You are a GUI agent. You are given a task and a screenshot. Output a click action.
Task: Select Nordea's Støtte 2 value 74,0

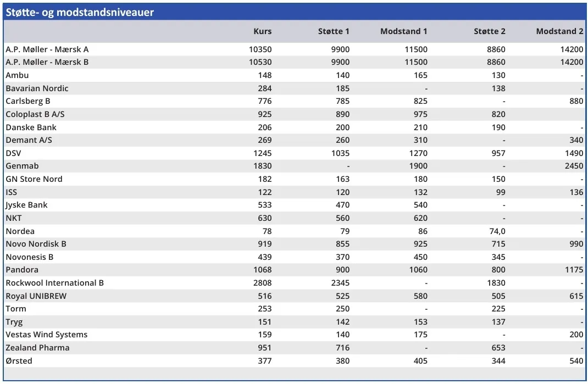click(x=497, y=231)
